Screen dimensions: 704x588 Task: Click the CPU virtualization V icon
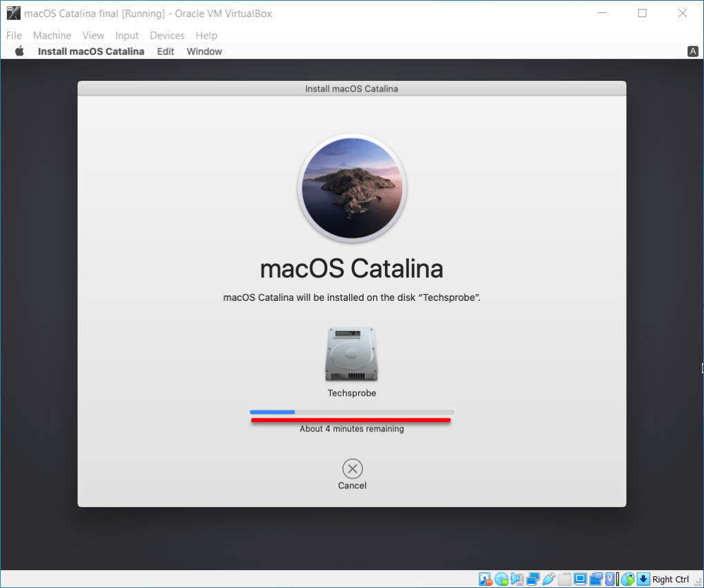click(x=610, y=579)
